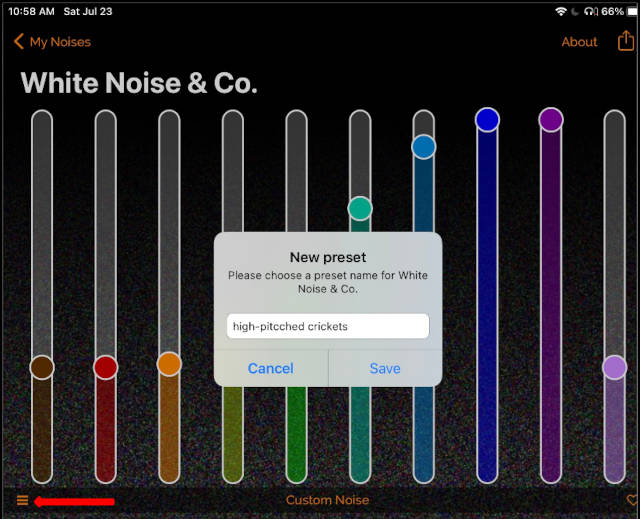Viewport: 640px width, 519px height.
Task: Click the purple slider knob at top
Action: pyautogui.click(x=551, y=120)
